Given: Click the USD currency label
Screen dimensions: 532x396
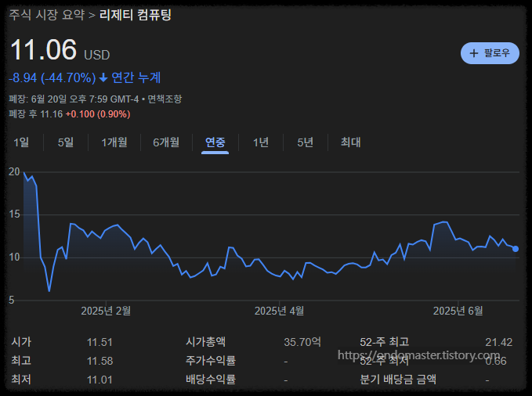Looking at the screenshot, I should (x=96, y=55).
